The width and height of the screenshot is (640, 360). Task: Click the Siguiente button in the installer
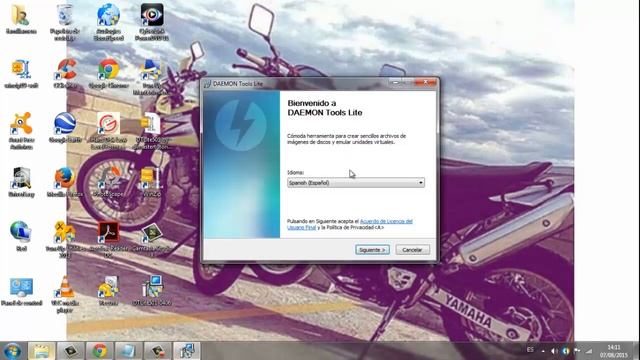tap(372, 249)
